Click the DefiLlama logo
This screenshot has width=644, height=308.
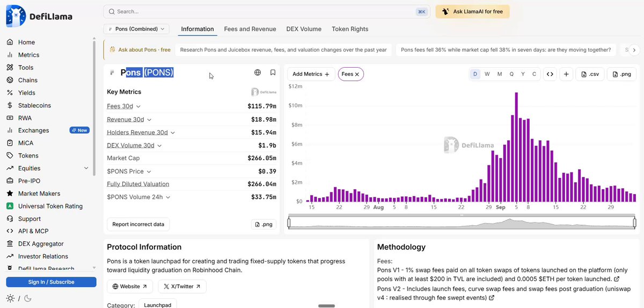(39, 16)
